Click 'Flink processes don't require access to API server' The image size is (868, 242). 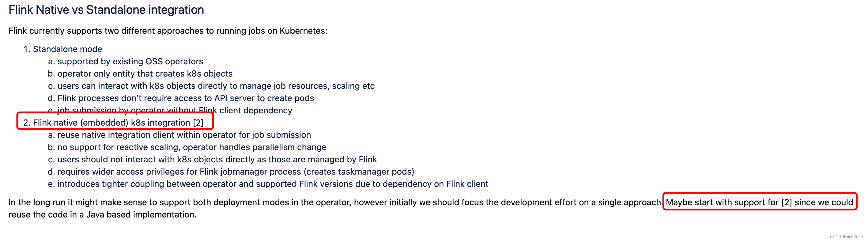coord(181,98)
